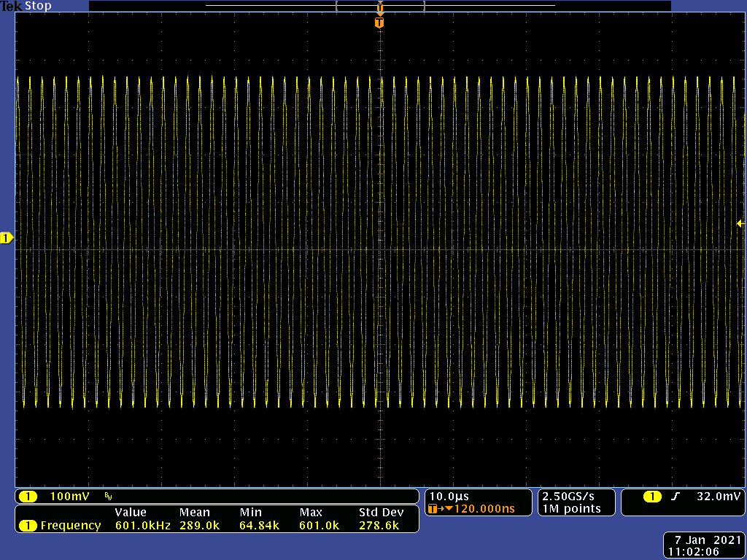Select the 10.0µs horizontal scale readout
The image size is (747, 560).
click(449, 497)
